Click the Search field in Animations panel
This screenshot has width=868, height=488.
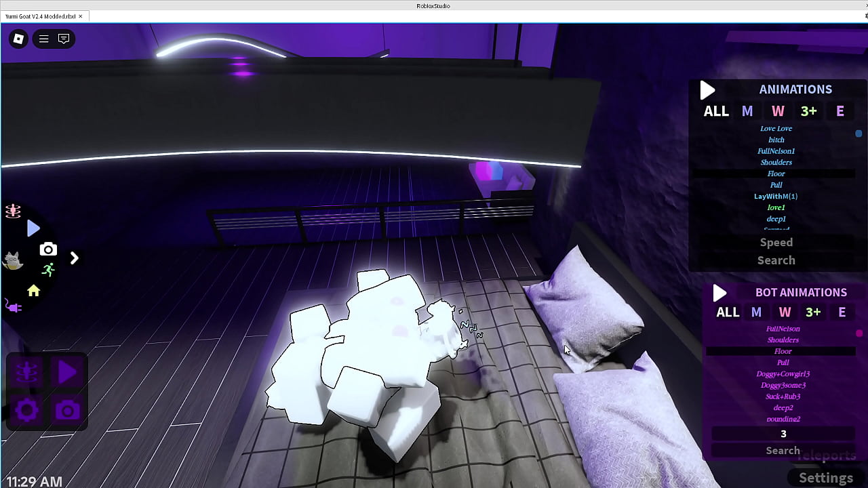point(776,260)
